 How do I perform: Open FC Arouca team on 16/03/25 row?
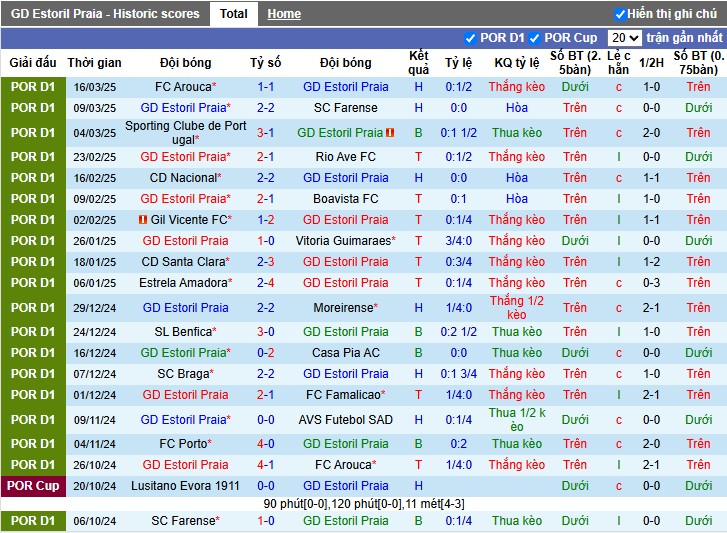click(x=185, y=87)
